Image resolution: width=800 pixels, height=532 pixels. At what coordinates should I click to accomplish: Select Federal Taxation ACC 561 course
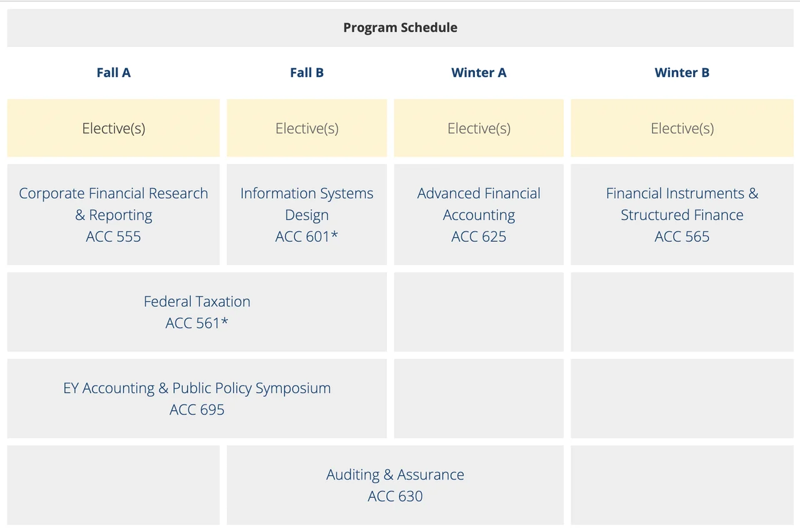(x=197, y=312)
